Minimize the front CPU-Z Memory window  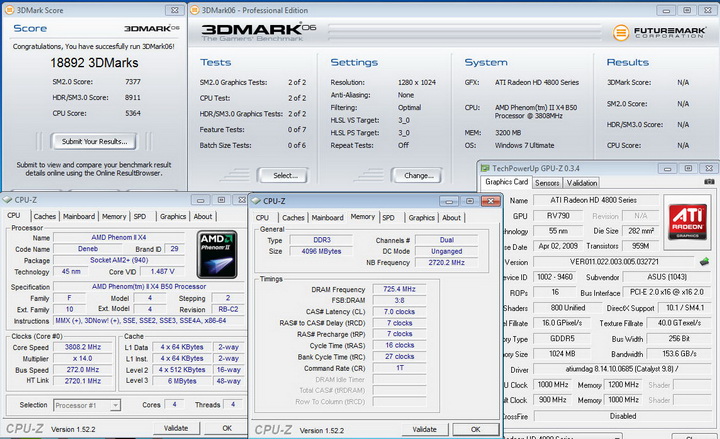tap(449, 201)
